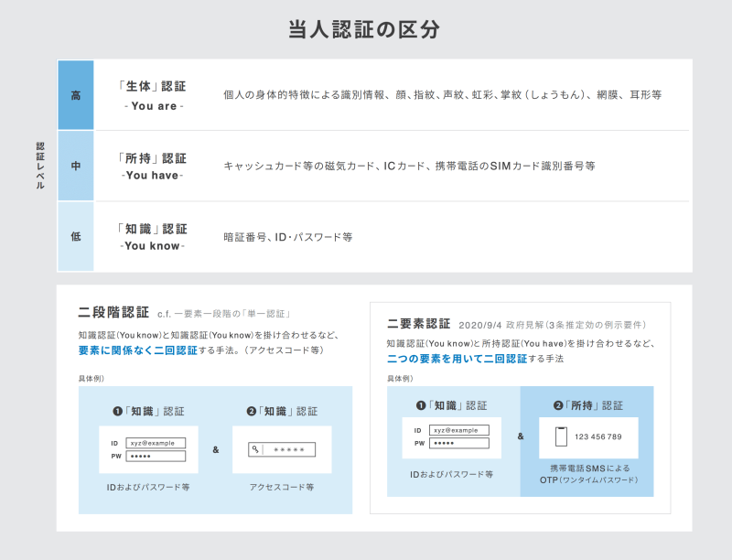The image size is (732, 560).
Task: Click the ❷「所持」認証 step heading
Action: tap(587, 405)
